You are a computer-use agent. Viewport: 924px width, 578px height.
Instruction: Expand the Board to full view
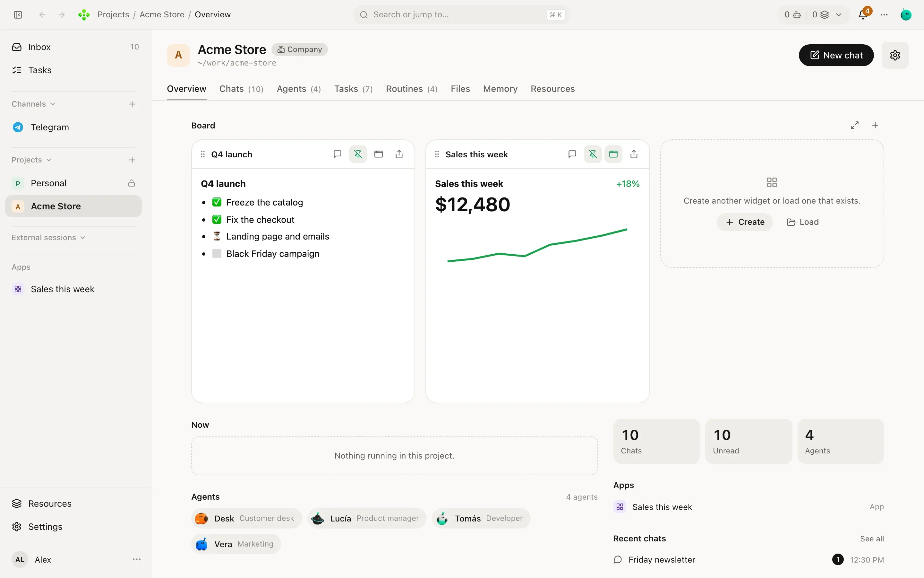(854, 125)
